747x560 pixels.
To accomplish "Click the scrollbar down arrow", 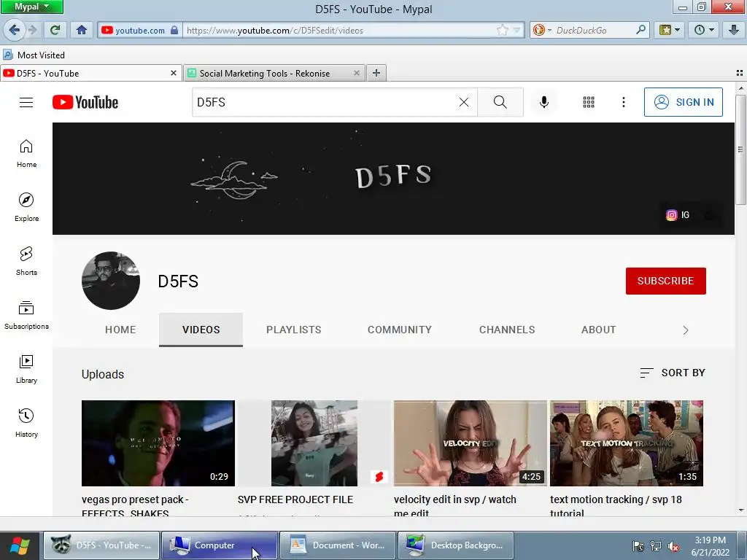I will pyautogui.click(x=741, y=510).
